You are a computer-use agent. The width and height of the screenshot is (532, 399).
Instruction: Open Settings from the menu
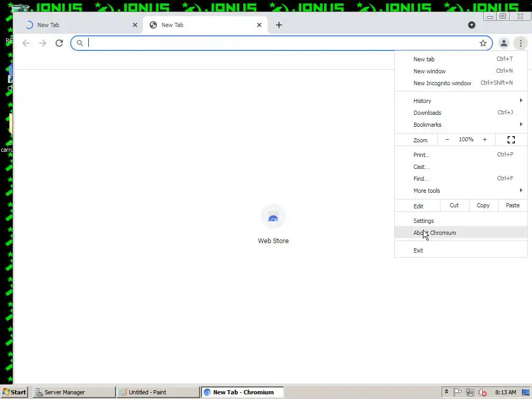(x=461, y=220)
